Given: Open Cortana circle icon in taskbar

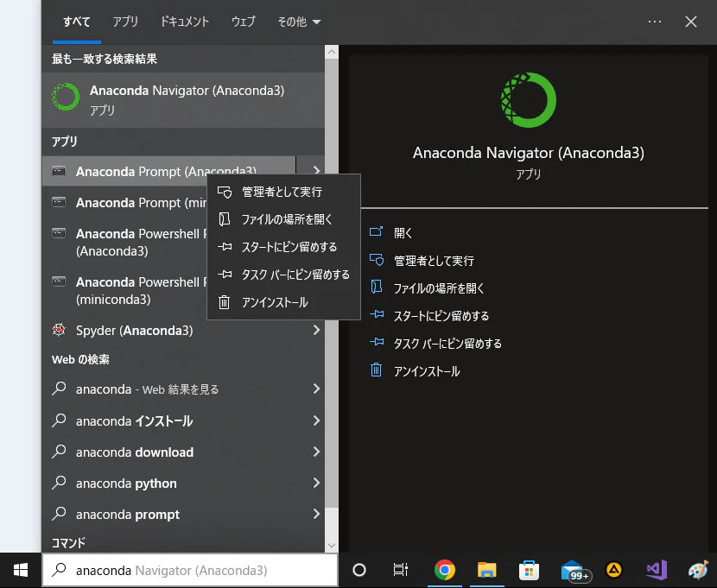Looking at the screenshot, I should pos(359,570).
